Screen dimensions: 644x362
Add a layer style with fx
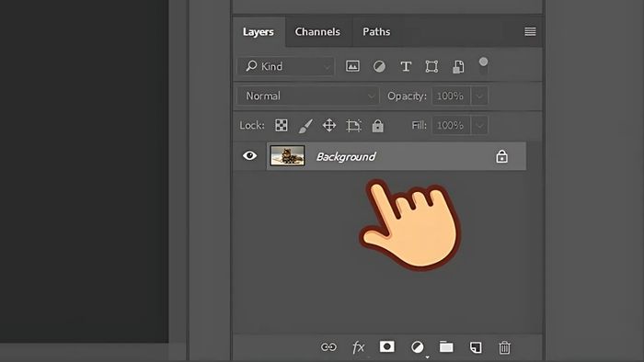(x=358, y=347)
